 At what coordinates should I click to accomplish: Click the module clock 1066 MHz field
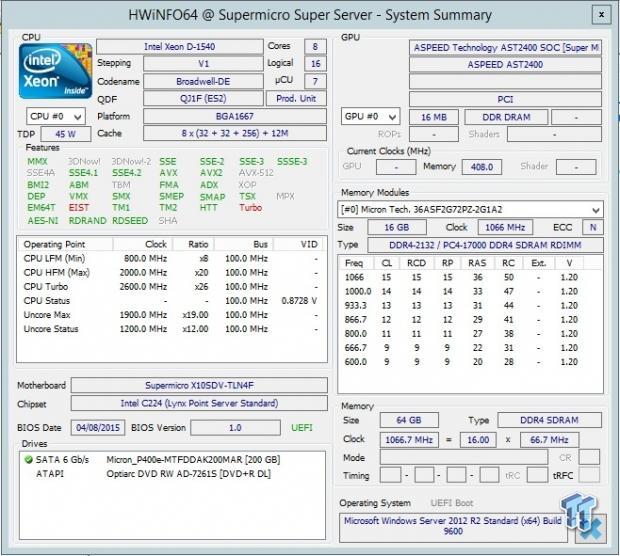pyautogui.click(x=505, y=227)
